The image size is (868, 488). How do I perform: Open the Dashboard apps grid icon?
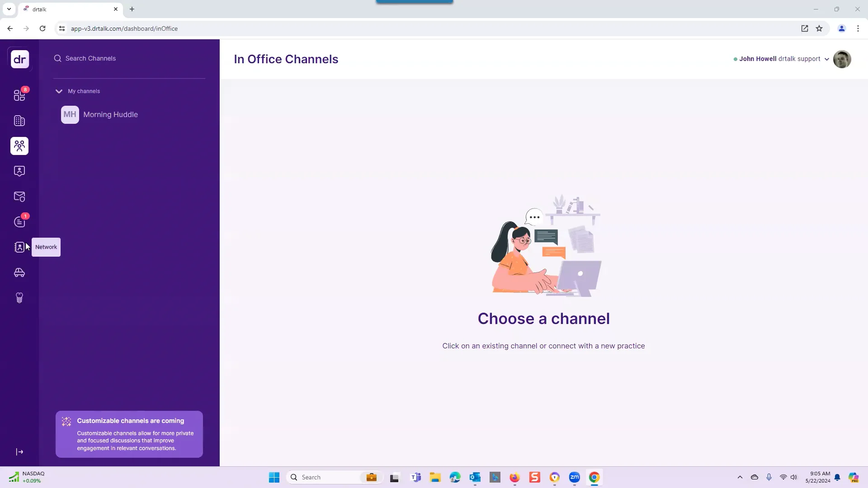pos(19,95)
